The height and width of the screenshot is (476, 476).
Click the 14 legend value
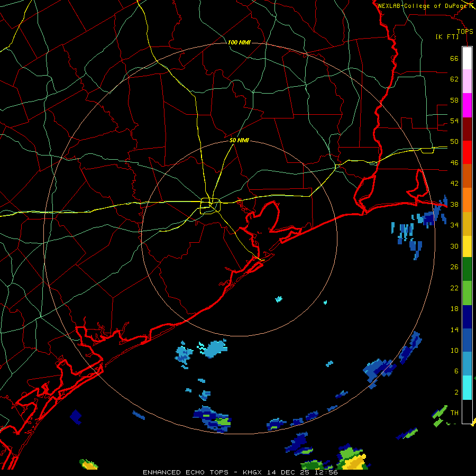pos(454,329)
